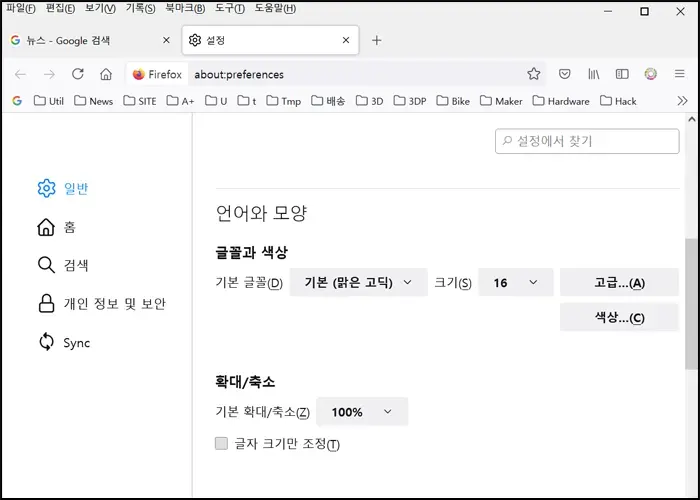Screen dimensions: 700x500
Task: Open the 편집 menu
Action: [60, 8]
